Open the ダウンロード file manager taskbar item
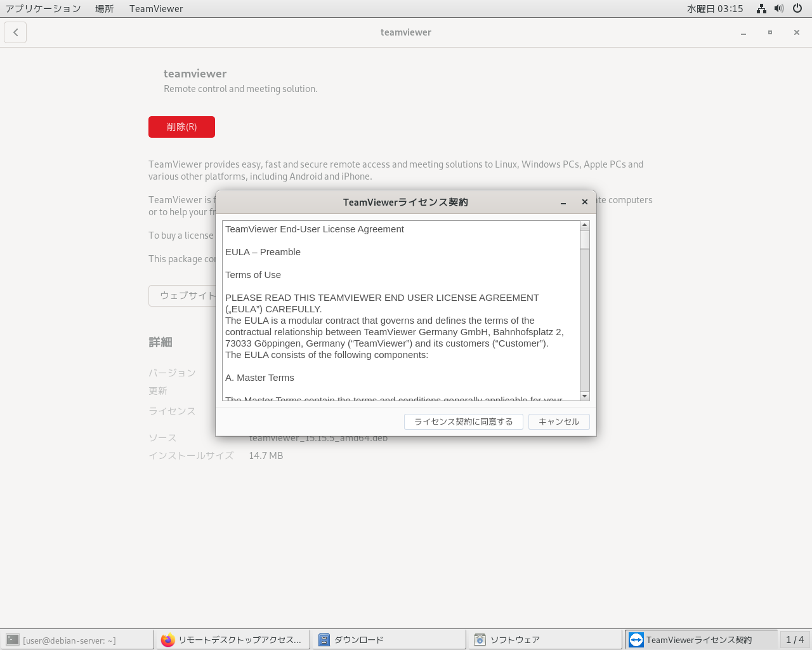The height and width of the screenshot is (650, 812). pos(389,640)
